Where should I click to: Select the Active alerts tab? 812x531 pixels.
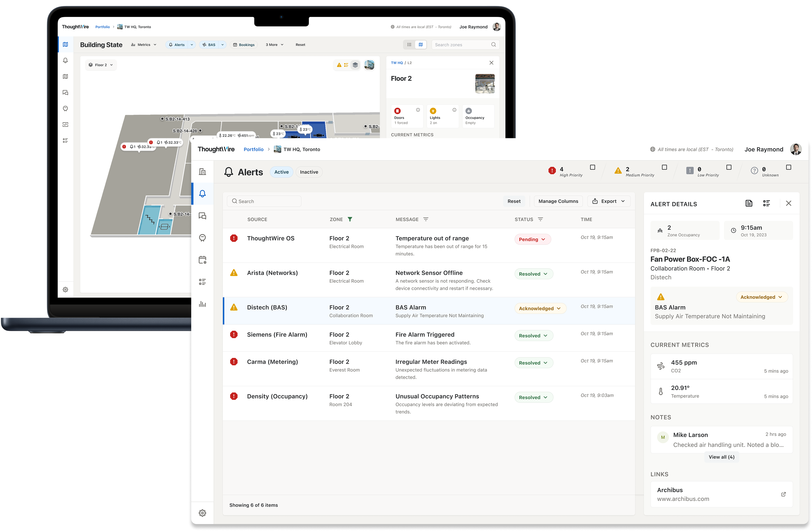click(282, 172)
